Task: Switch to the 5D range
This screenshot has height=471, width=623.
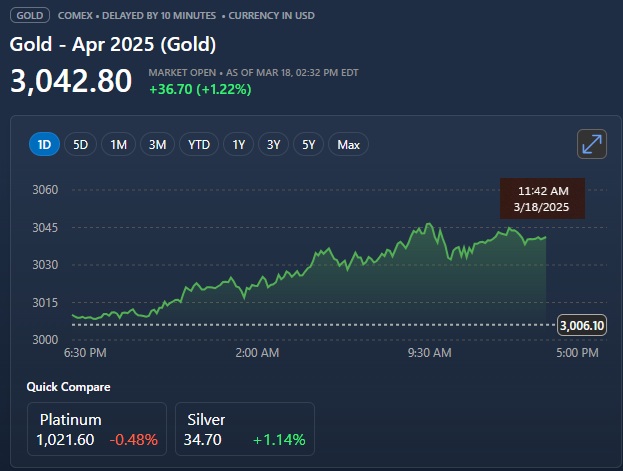Action: (81, 145)
